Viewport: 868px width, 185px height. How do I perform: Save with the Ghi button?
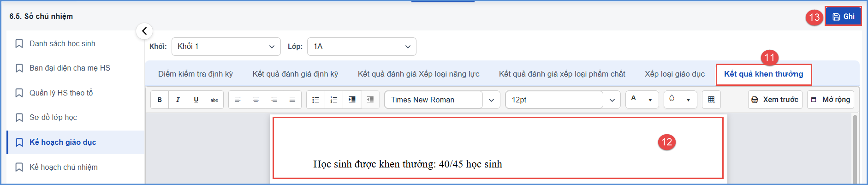click(843, 16)
